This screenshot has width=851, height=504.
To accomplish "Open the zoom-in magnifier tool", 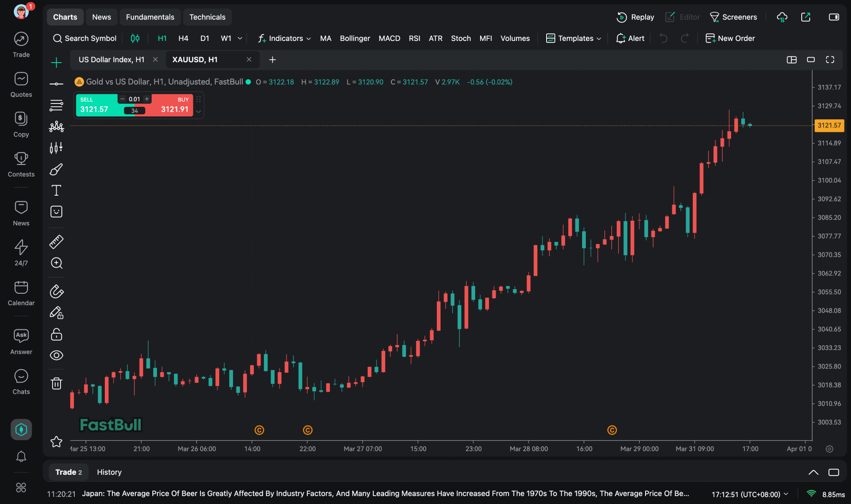I will point(56,263).
